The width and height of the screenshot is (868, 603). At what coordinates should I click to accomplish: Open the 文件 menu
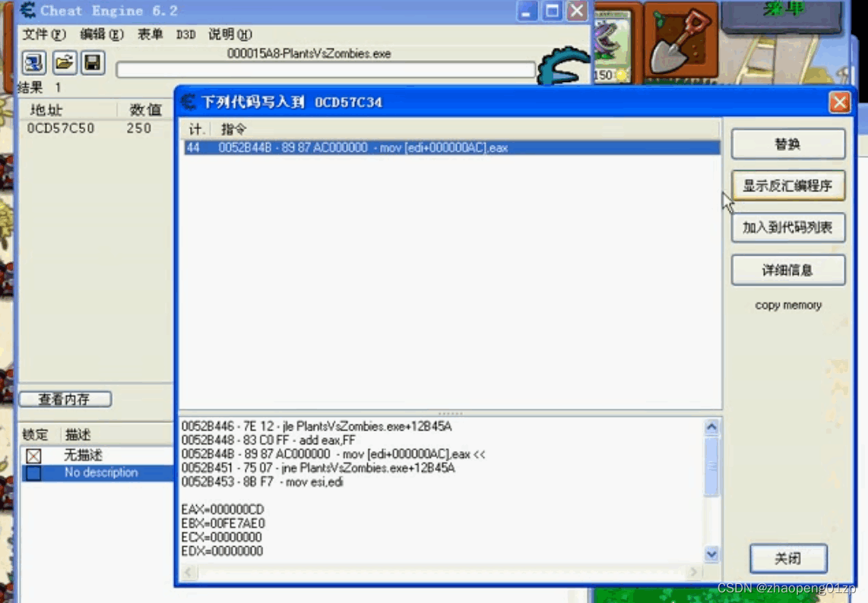44,34
